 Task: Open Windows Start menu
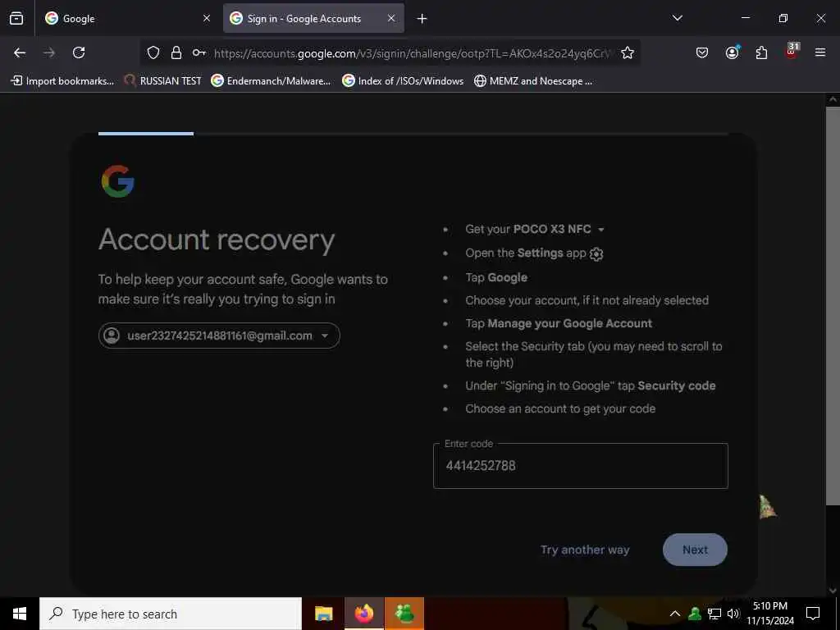click(20, 614)
